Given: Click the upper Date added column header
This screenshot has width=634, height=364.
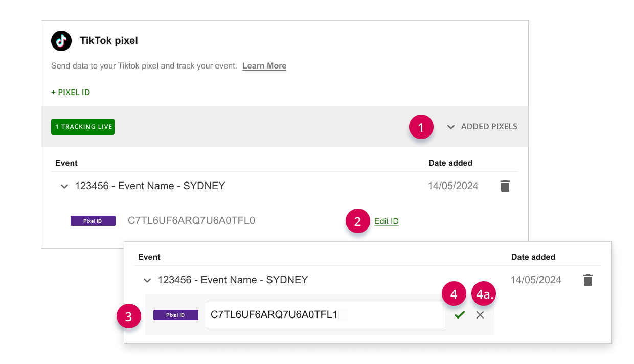Looking at the screenshot, I should [x=450, y=163].
